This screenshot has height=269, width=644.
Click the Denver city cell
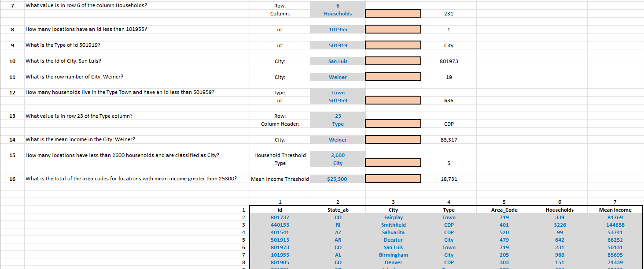click(x=393, y=262)
